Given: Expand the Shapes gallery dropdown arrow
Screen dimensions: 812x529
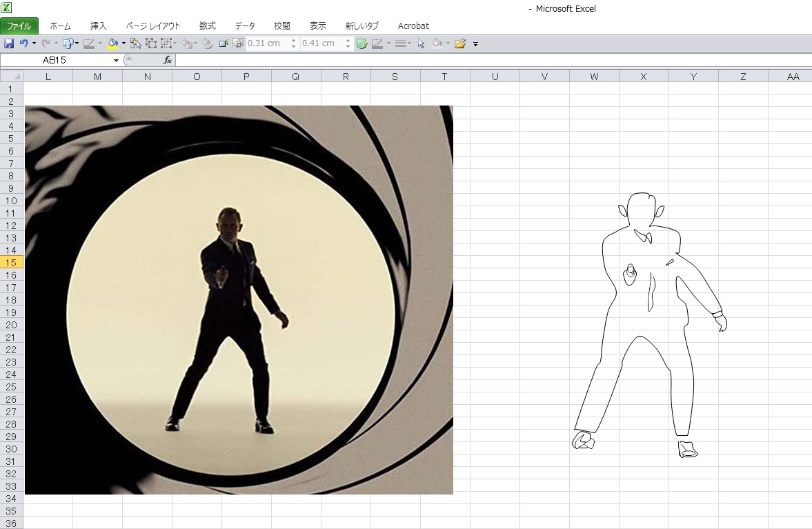Looking at the screenshot, I should tap(77, 43).
